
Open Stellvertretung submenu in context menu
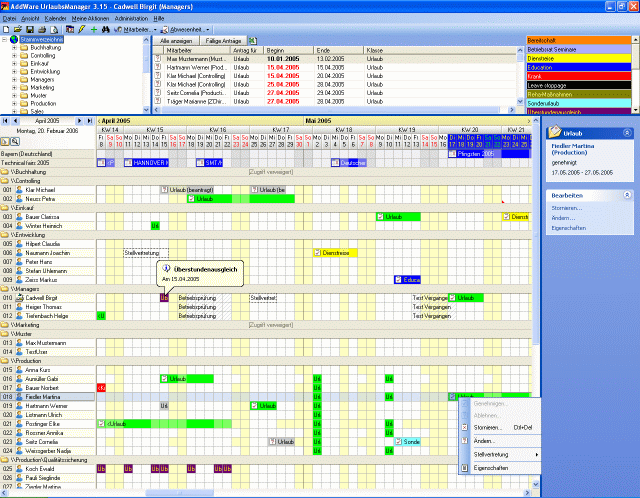pyautogui.click(x=500, y=454)
